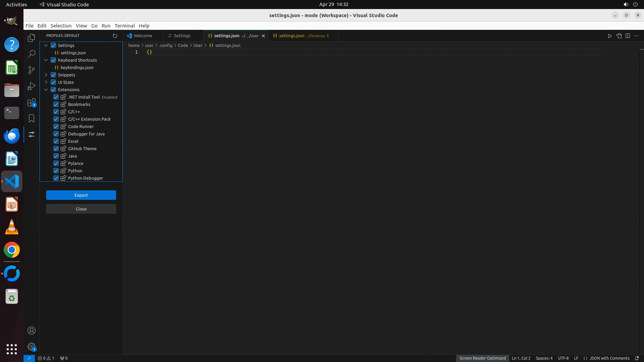
Task: Click the Run Code play icon
Action: [610, 36]
